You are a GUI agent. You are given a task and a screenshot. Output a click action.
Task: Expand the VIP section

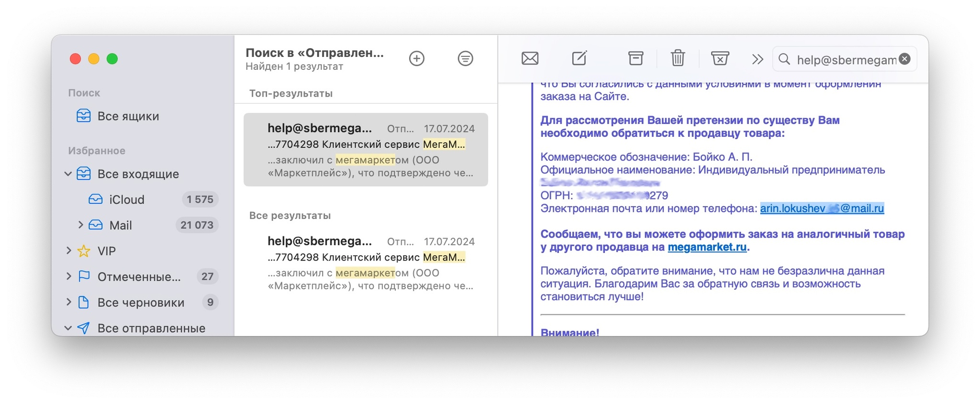(x=68, y=251)
